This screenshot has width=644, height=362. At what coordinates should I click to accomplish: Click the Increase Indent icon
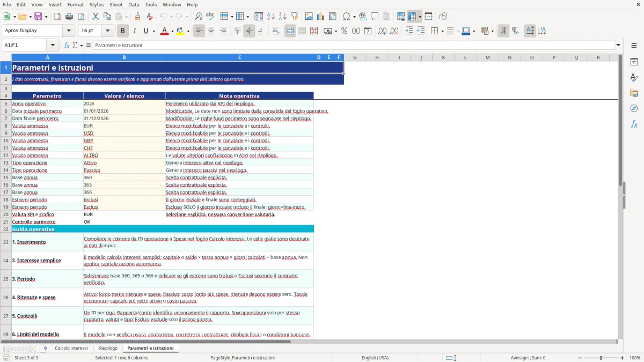409,31
